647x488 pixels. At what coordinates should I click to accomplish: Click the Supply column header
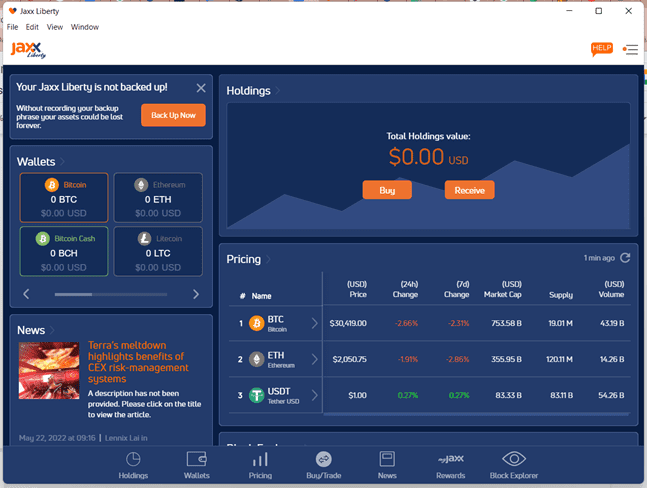[x=561, y=295]
